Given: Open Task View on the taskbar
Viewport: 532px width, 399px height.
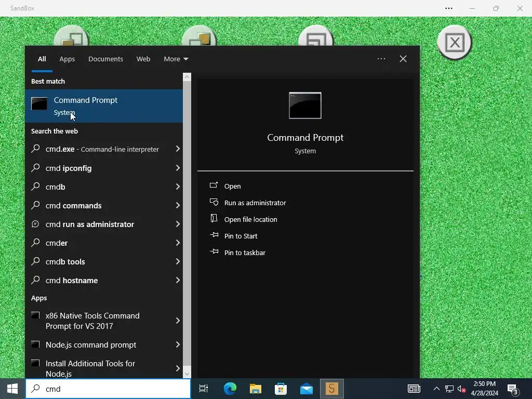Looking at the screenshot, I should coord(204,389).
